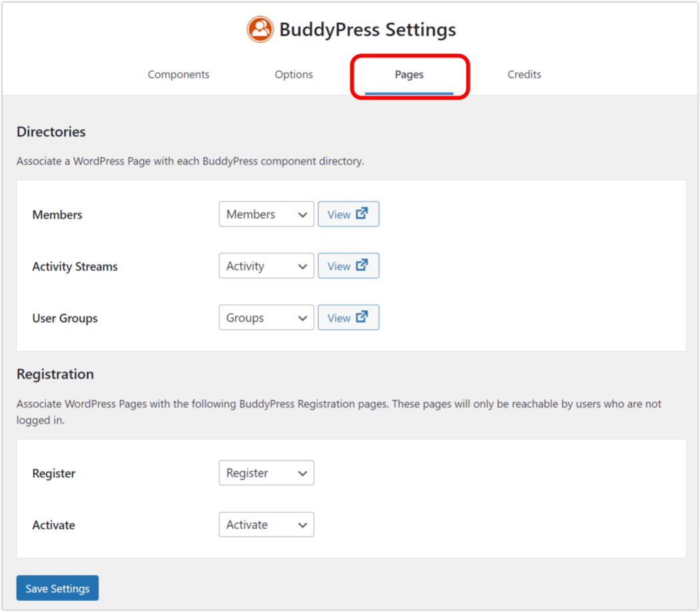Click the Activity Streams row label

coord(75,267)
